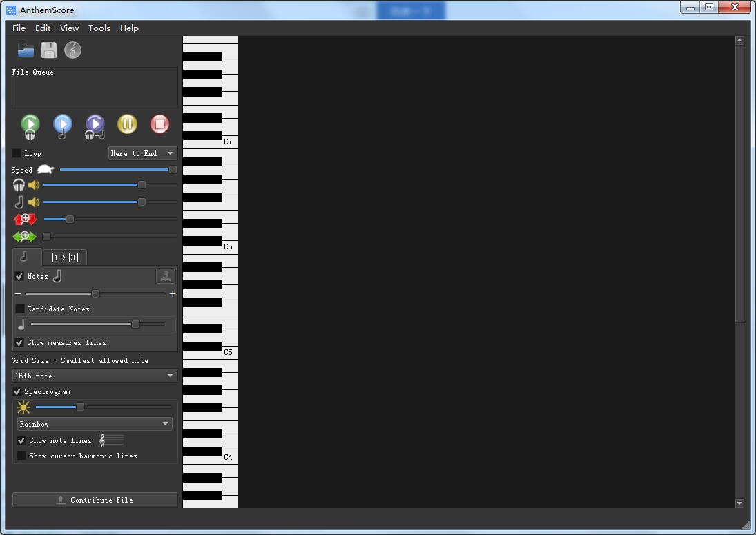Adjust the notes sensitivity slider
Viewport: 756px width, 535px height.
[x=95, y=293]
